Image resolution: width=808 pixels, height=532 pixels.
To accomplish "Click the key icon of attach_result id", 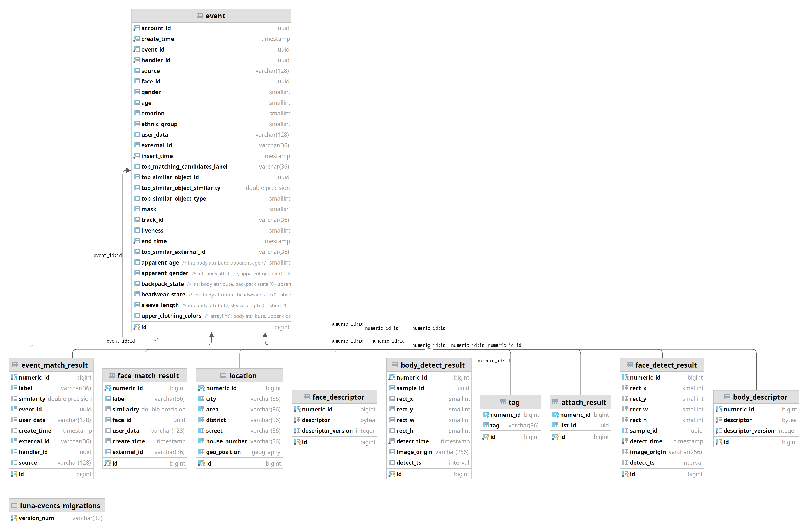I will (556, 437).
